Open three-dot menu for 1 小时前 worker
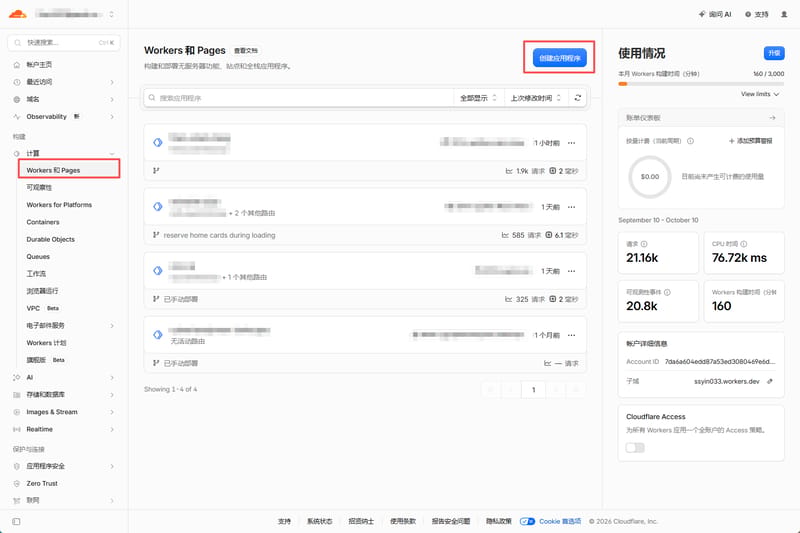The image size is (800, 533). point(571,143)
